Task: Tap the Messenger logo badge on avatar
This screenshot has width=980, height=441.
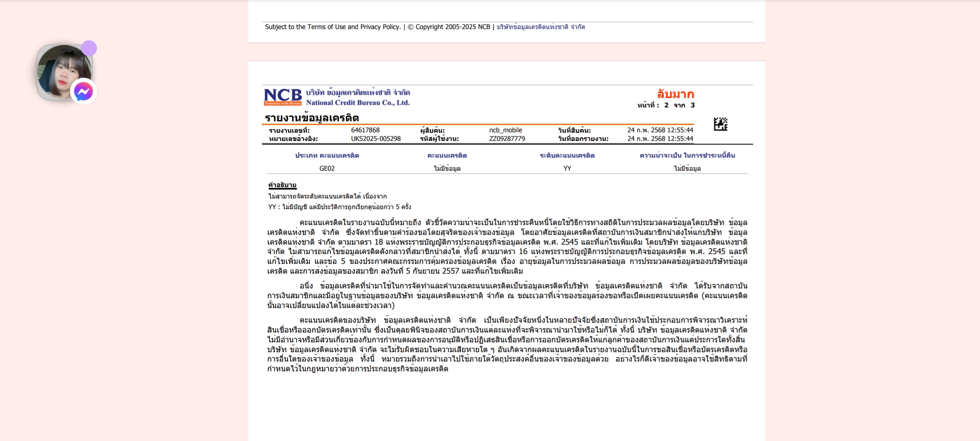Action: point(83,91)
